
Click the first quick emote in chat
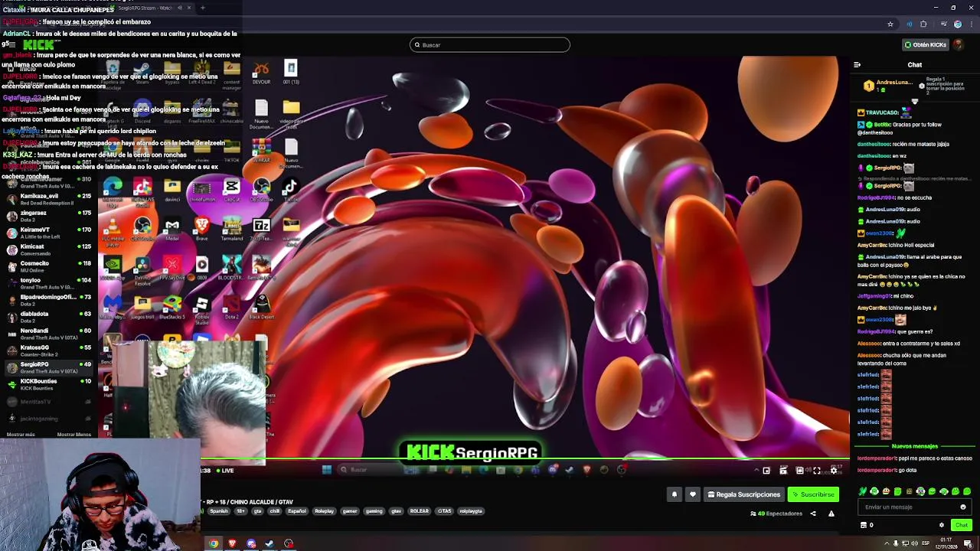(x=863, y=491)
